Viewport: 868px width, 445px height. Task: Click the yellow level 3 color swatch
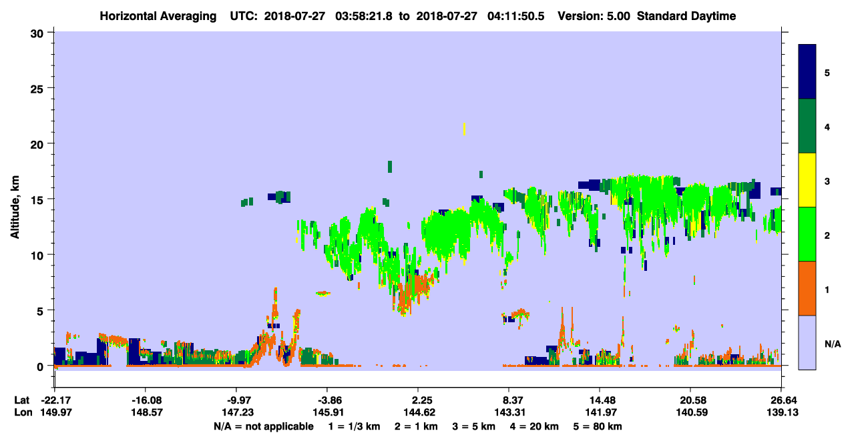click(807, 180)
